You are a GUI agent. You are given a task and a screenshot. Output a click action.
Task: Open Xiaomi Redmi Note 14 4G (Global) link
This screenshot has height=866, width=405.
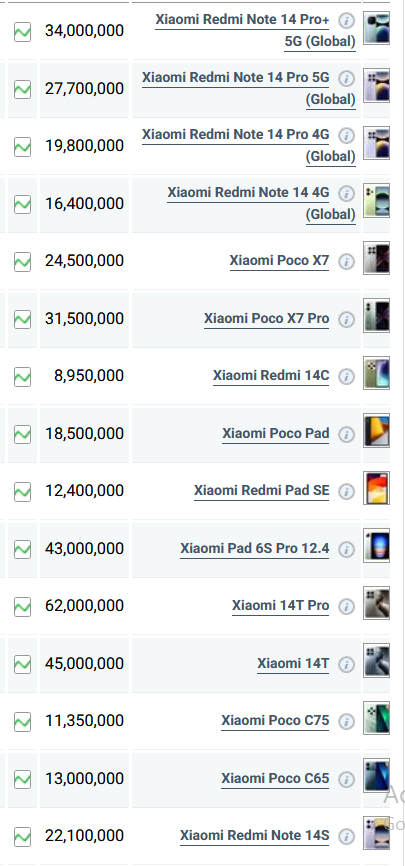tap(261, 203)
